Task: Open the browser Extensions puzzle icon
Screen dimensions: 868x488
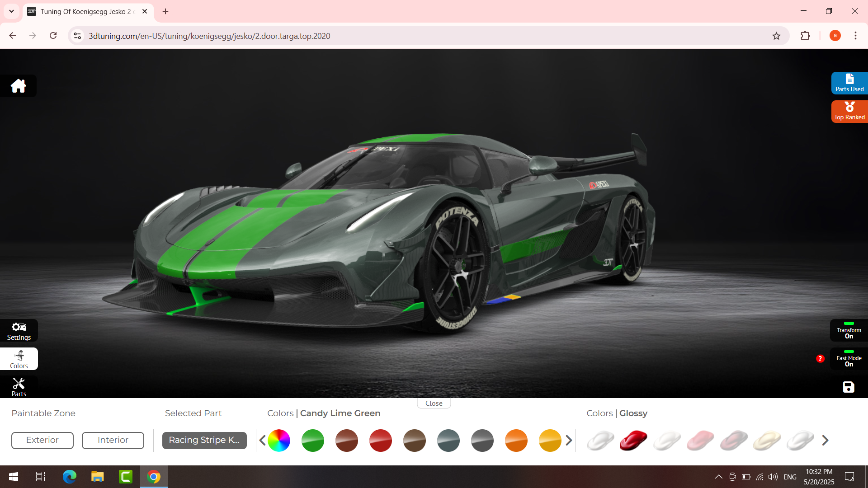Action: tap(805, 36)
